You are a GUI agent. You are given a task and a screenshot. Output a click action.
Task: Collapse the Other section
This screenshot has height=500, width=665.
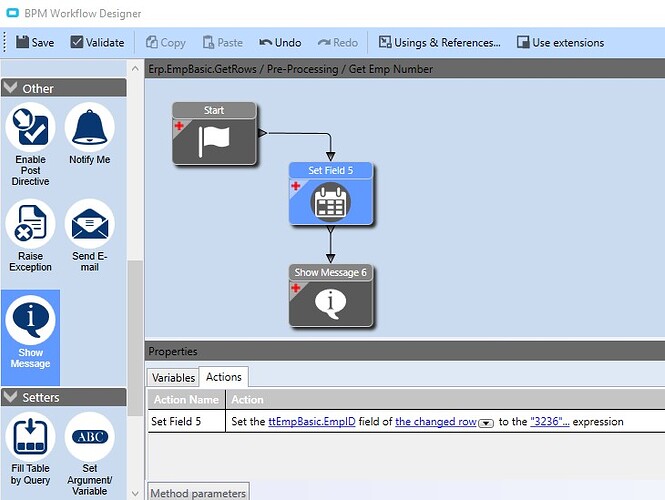[10, 88]
